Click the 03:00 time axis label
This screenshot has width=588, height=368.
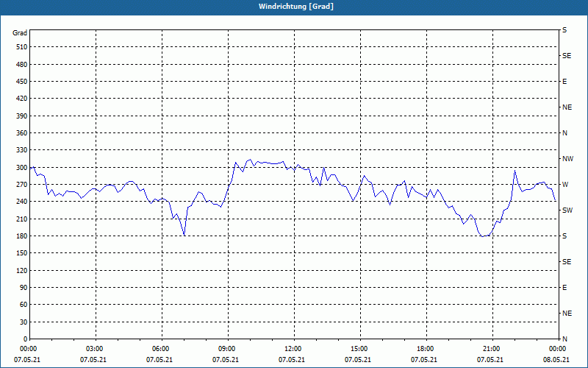(x=93, y=349)
